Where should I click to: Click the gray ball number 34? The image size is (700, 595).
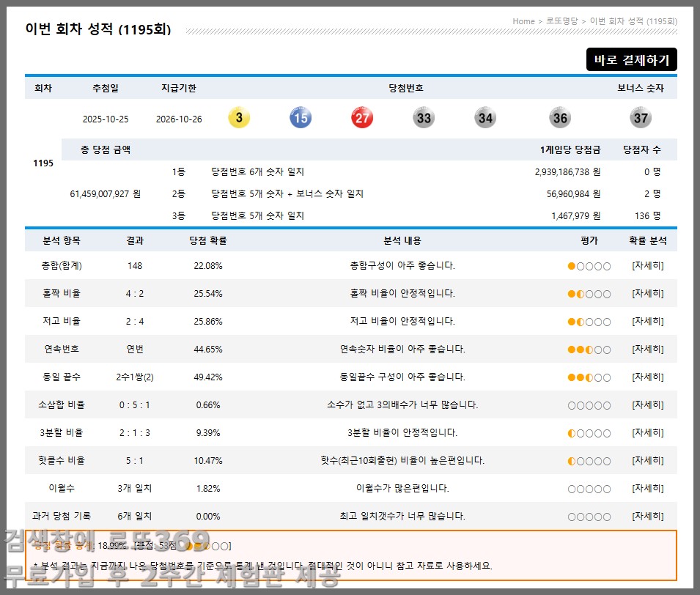pos(485,117)
